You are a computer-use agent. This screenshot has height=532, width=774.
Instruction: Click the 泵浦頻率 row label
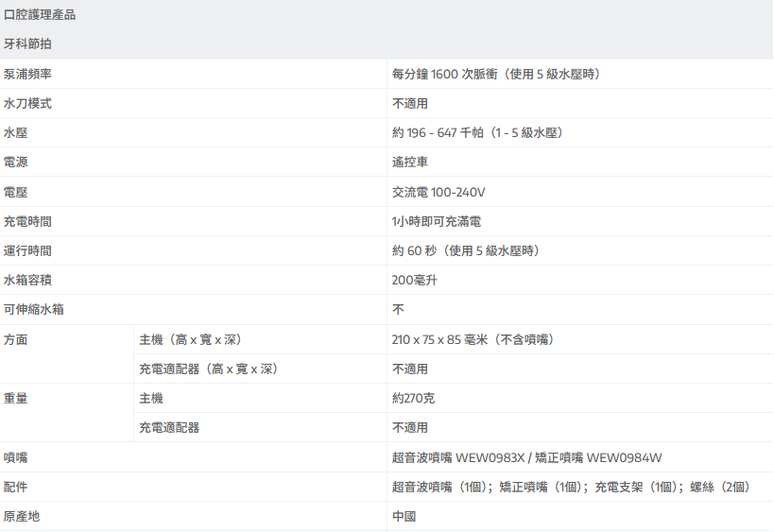point(27,74)
